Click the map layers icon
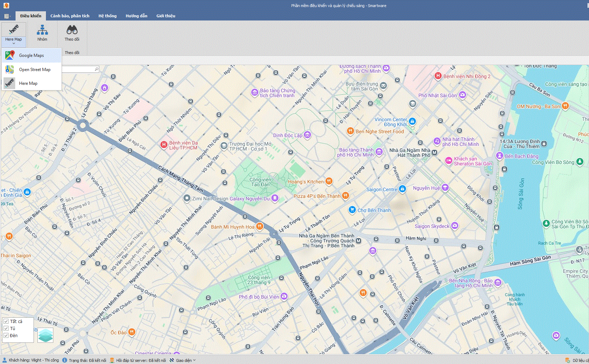 pos(45,335)
